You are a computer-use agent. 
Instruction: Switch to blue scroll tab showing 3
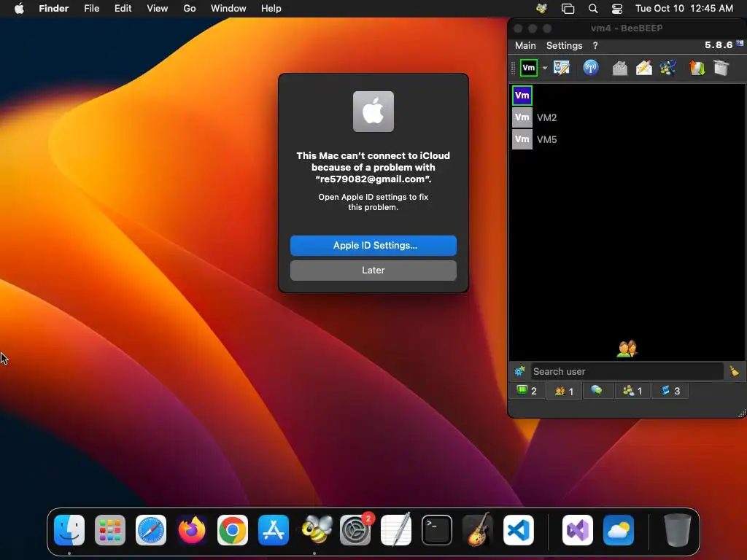(x=670, y=391)
